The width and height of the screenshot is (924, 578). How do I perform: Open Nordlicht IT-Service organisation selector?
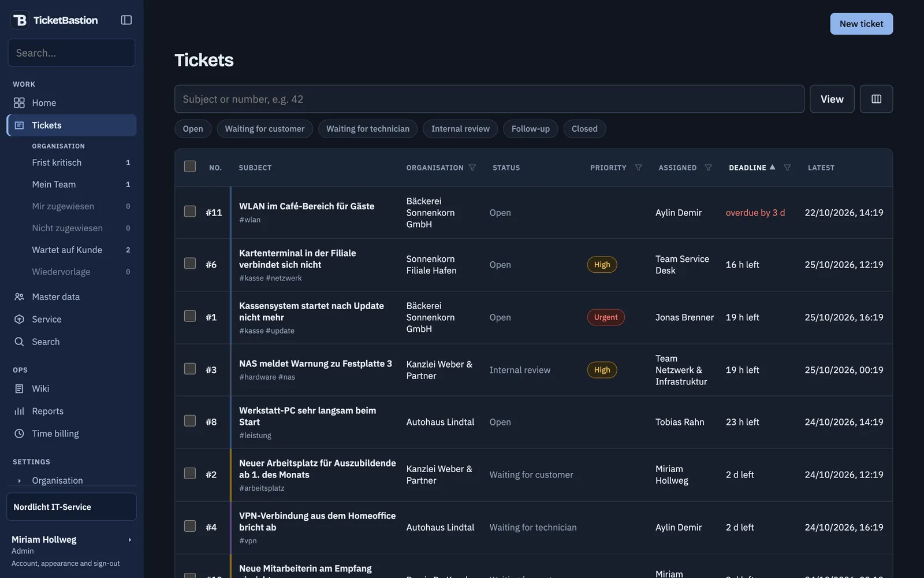click(x=72, y=507)
